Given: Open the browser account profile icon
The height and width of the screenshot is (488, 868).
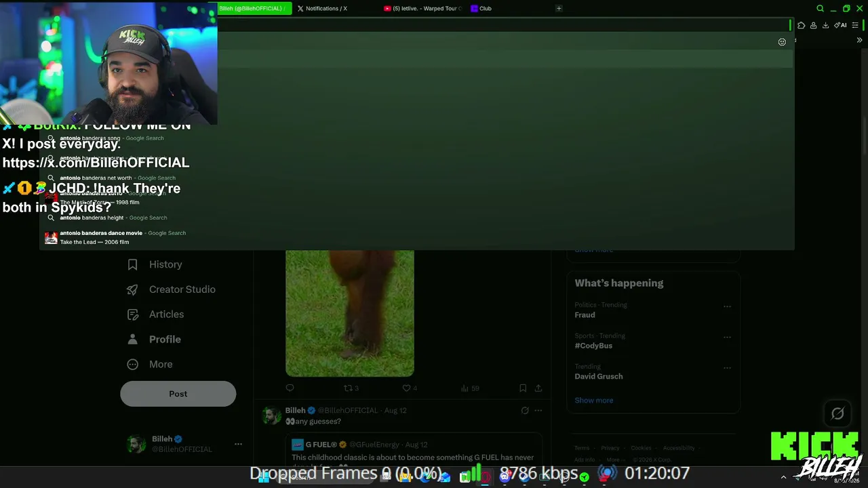Looking at the screenshot, I should (813, 25).
